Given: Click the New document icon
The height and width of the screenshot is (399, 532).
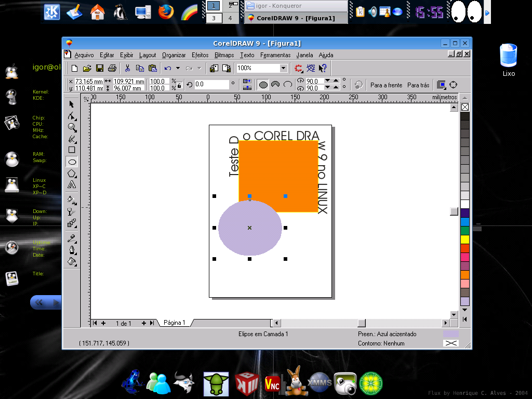Looking at the screenshot, I should click(x=74, y=68).
